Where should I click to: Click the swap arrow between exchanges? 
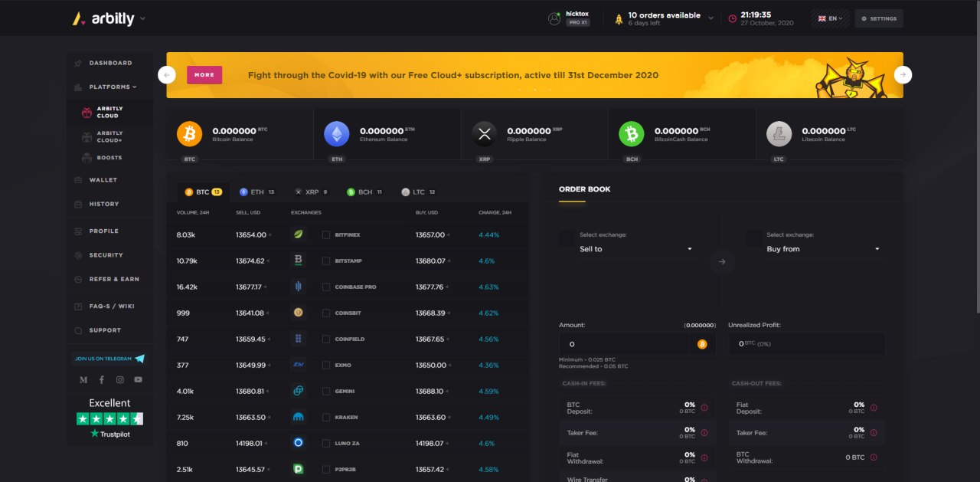[721, 262]
